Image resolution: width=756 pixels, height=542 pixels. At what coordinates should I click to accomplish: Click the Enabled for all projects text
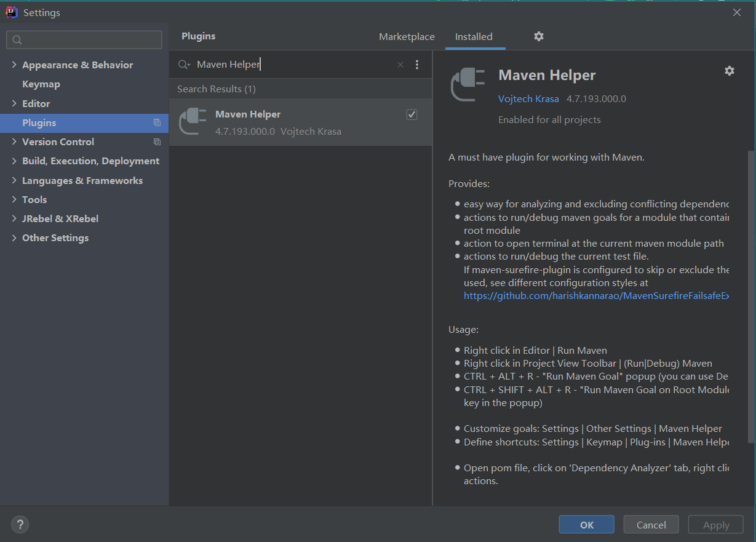tap(549, 120)
